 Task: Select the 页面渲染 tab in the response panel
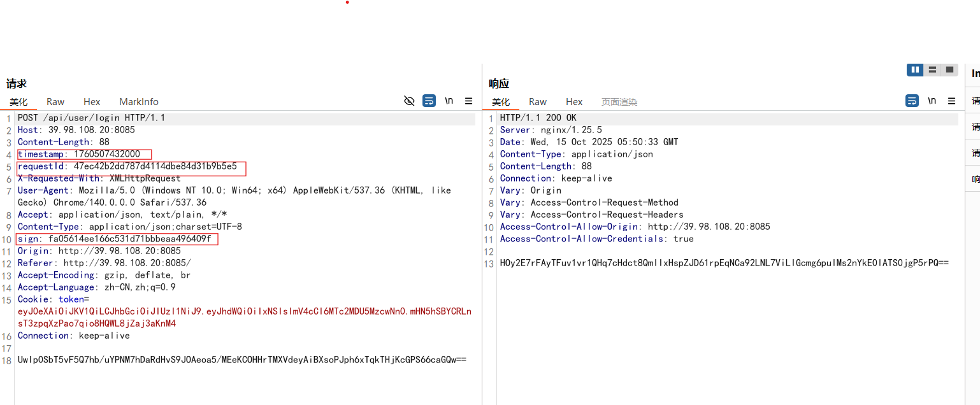point(619,102)
